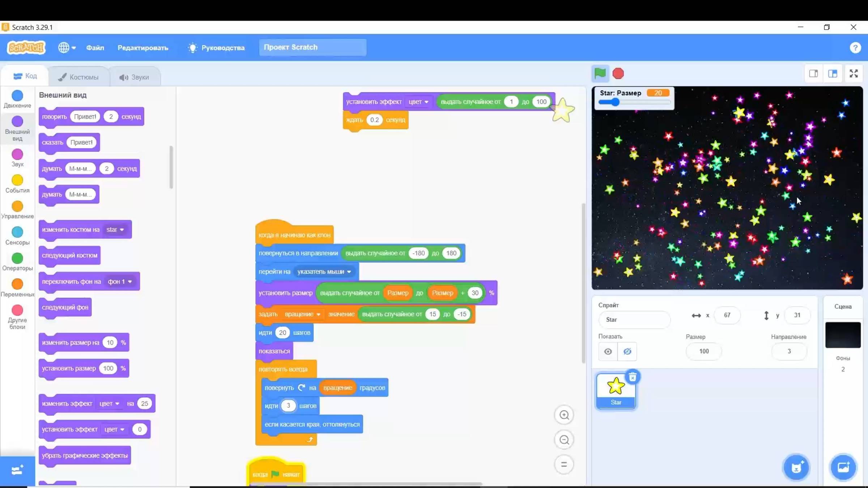This screenshot has height=488, width=868.
Task: Hide the sprite using crossed-eye icon
Action: pos(627,351)
